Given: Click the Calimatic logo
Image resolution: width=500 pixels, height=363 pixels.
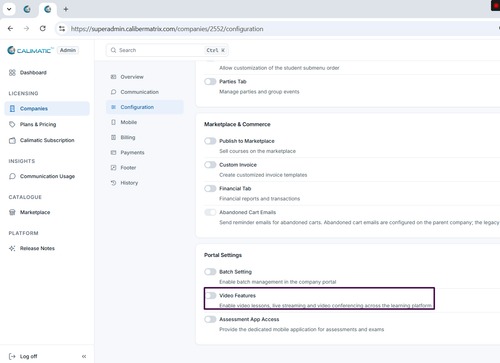Looking at the screenshot, I should [30, 50].
